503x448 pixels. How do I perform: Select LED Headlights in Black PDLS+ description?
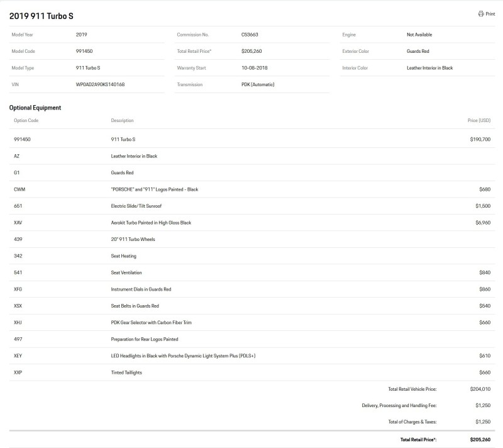click(183, 356)
